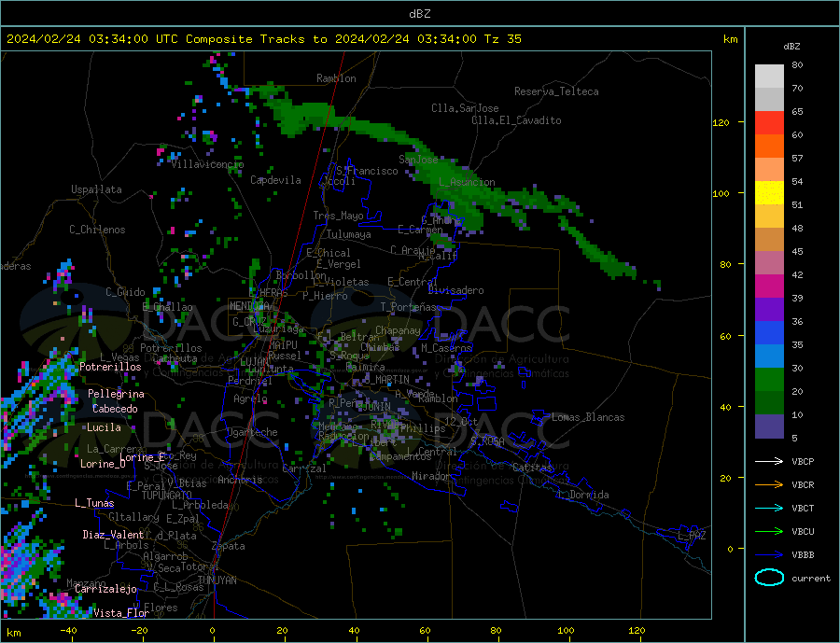The height and width of the screenshot is (643, 840).
Task: Click the VBCP legend label
Action: (x=803, y=461)
